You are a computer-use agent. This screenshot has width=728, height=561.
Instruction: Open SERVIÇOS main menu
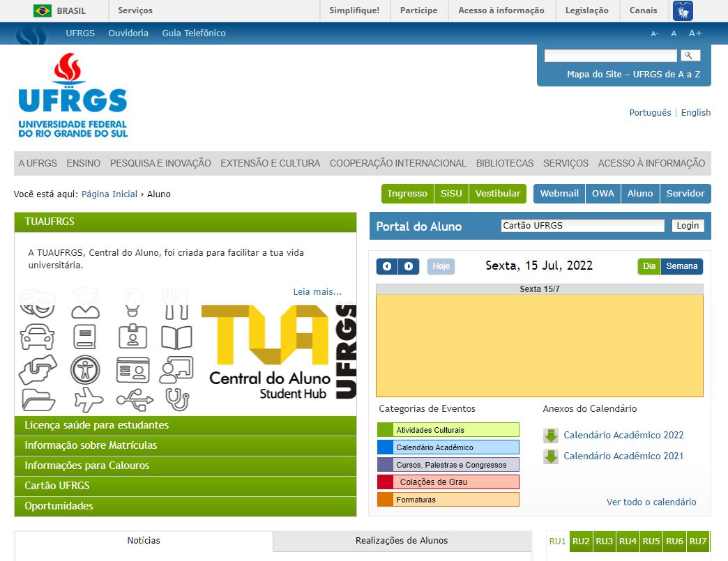pyautogui.click(x=566, y=163)
